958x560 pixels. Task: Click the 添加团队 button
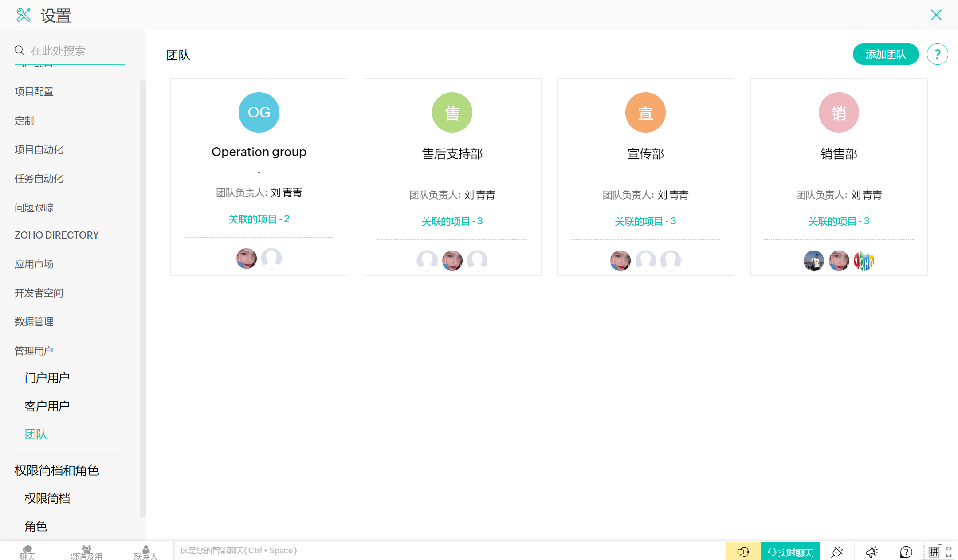coord(885,54)
